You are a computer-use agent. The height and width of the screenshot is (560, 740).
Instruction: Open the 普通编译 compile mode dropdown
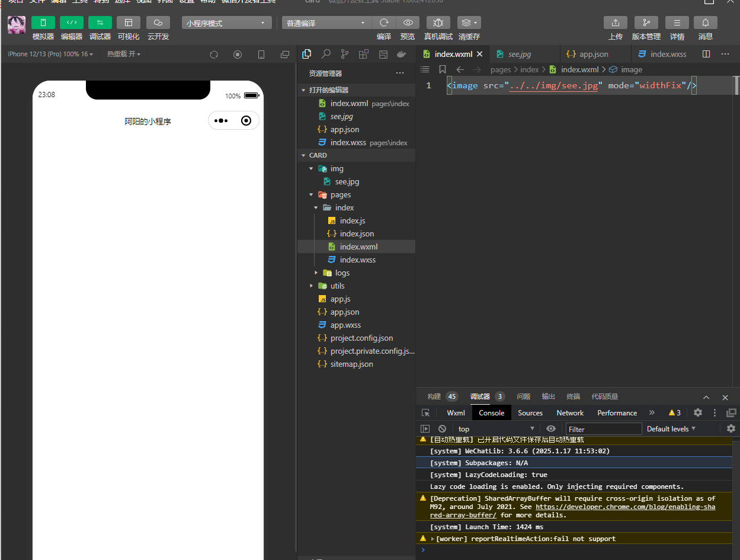point(327,23)
